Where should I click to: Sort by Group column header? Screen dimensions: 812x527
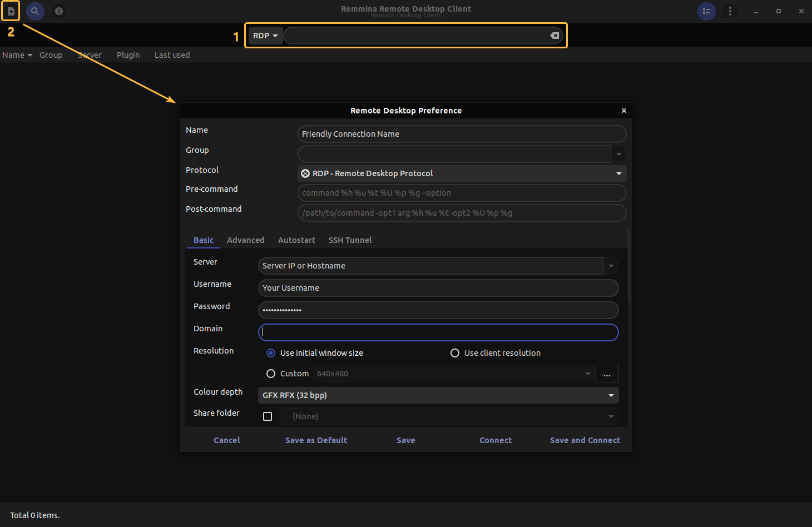tap(51, 55)
